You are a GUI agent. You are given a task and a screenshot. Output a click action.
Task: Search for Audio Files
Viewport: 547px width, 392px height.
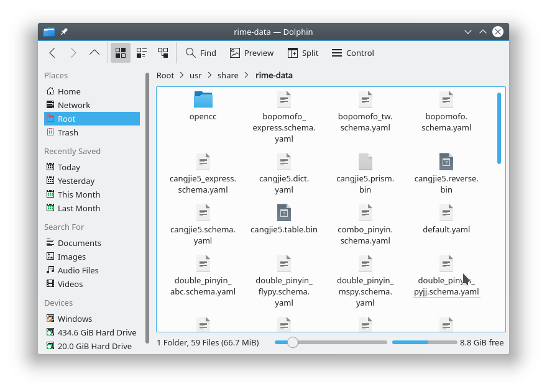[x=92, y=270]
